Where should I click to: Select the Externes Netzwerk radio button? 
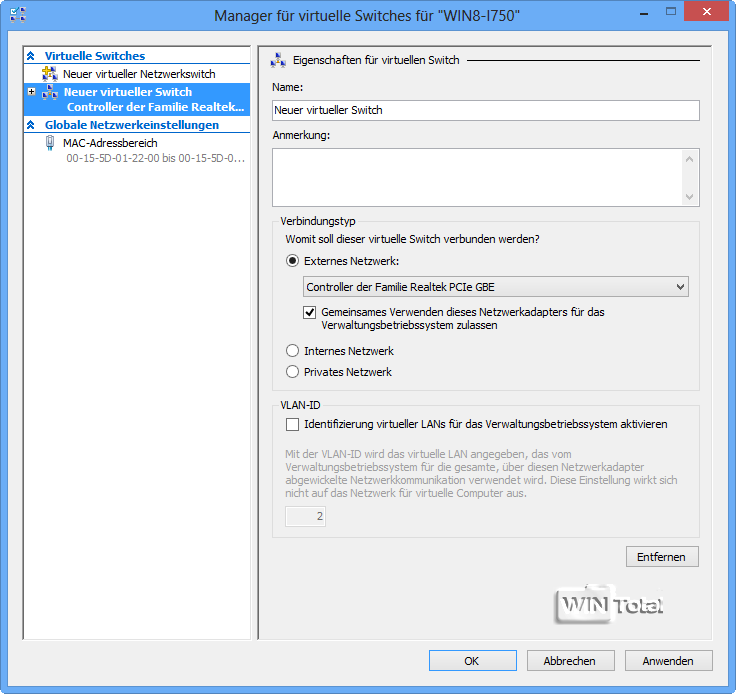click(292, 261)
